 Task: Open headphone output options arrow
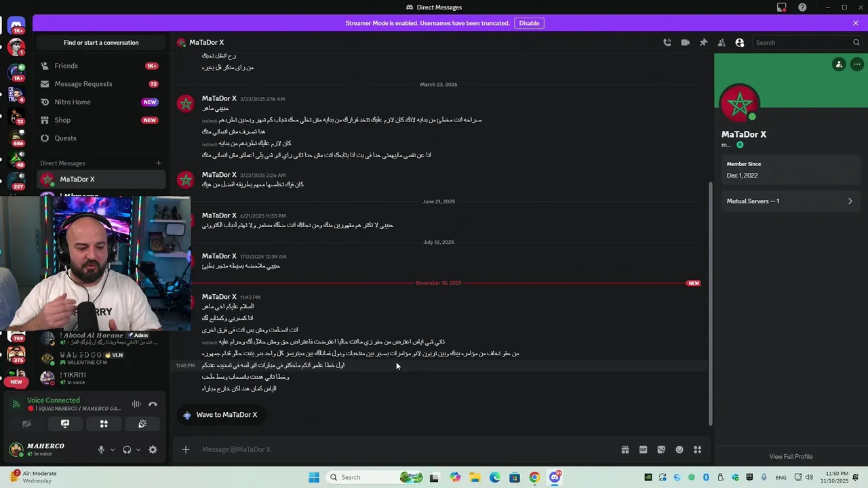point(138,449)
